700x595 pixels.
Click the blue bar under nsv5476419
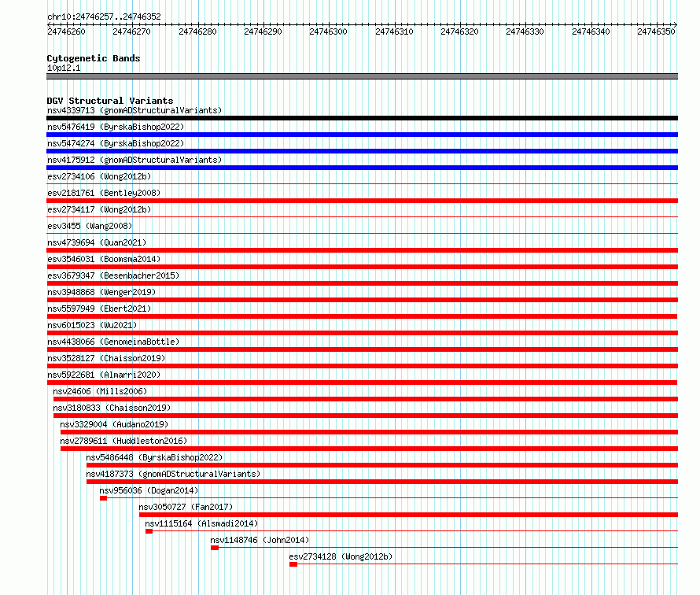pos(362,135)
